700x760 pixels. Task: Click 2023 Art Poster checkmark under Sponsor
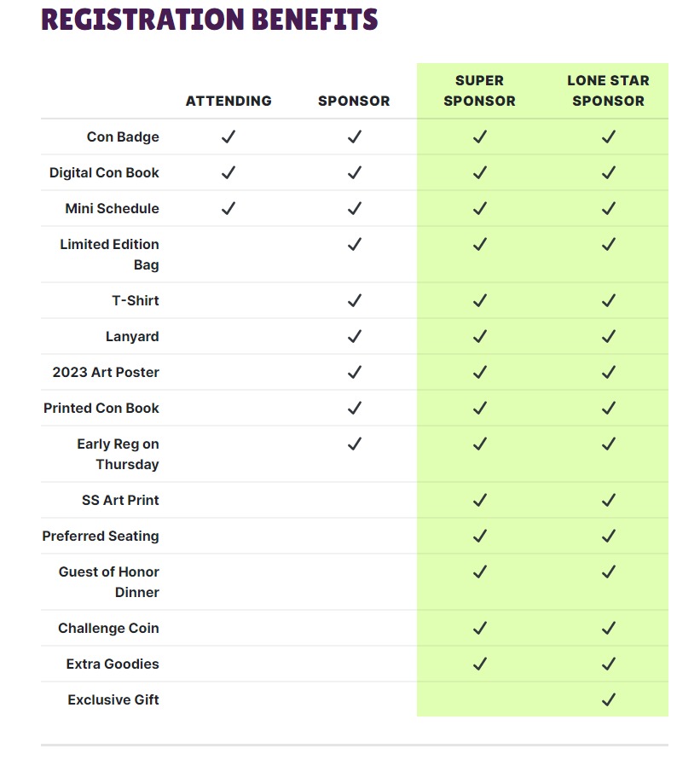[355, 372]
